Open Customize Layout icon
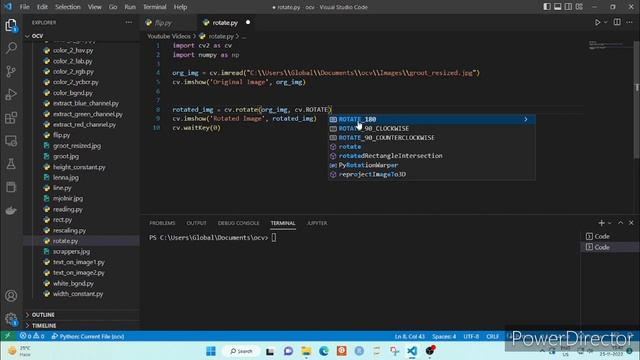The image size is (640, 360). [579, 7]
